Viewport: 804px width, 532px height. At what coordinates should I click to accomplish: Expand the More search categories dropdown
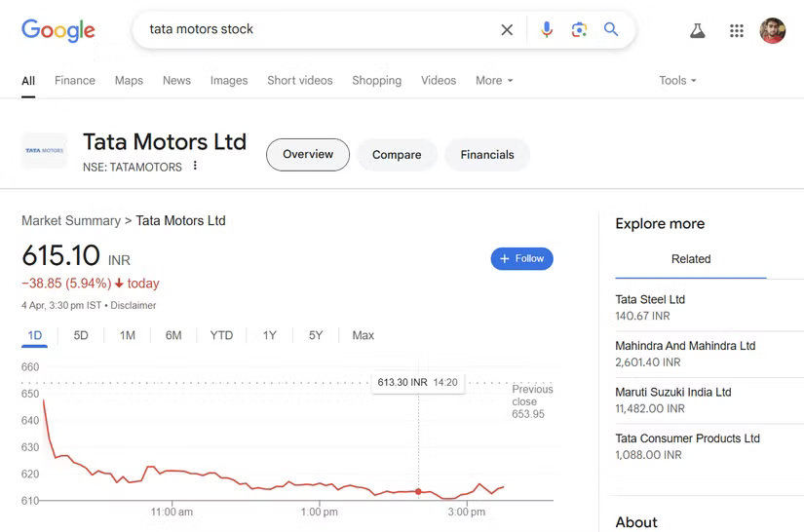coord(494,81)
